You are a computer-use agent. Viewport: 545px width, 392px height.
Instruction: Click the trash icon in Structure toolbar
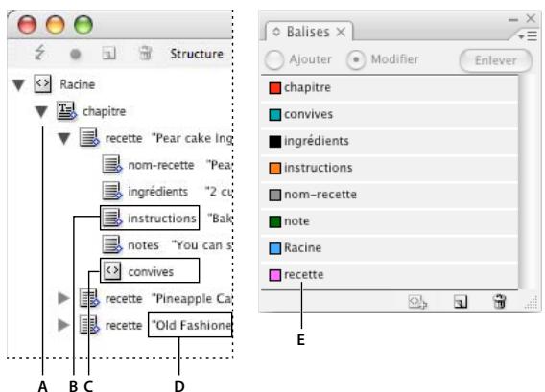[145, 53]
